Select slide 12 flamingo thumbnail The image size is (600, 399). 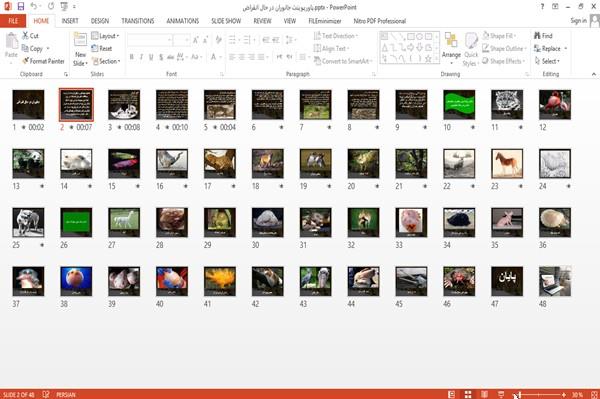(555, 104)
